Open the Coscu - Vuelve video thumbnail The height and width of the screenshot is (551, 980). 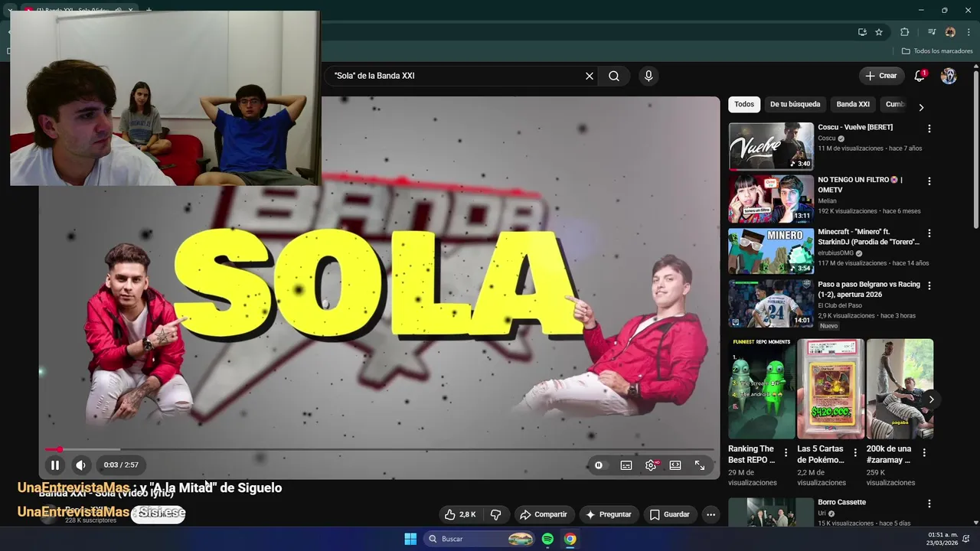[771, 146]
